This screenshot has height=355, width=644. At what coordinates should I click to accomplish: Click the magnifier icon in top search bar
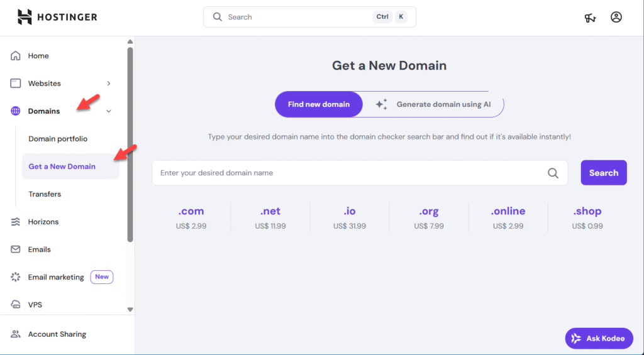[217, 17]
